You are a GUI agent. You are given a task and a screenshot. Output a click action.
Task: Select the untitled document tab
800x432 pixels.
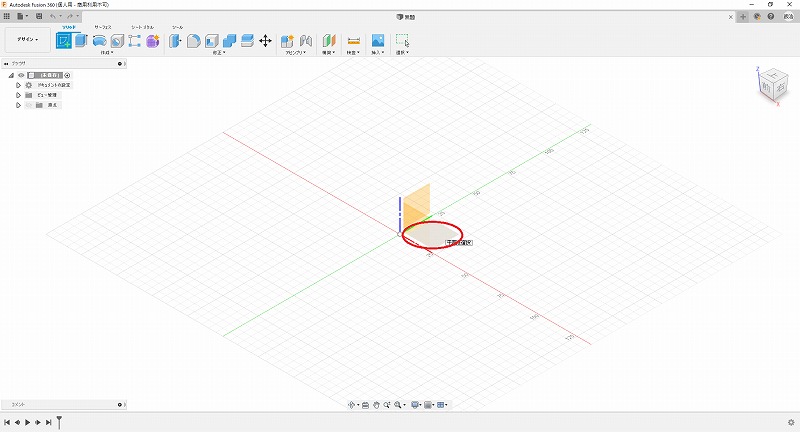406,17
